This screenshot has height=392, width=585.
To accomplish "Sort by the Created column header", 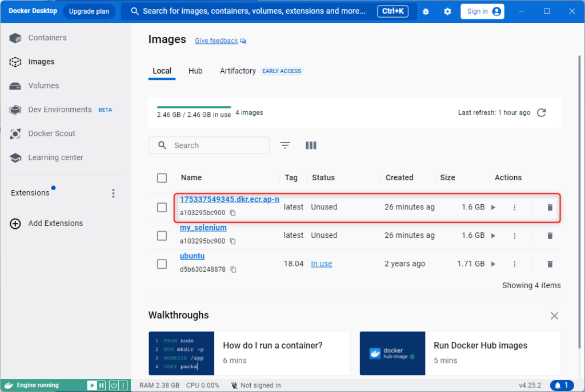I will (399, 178).
